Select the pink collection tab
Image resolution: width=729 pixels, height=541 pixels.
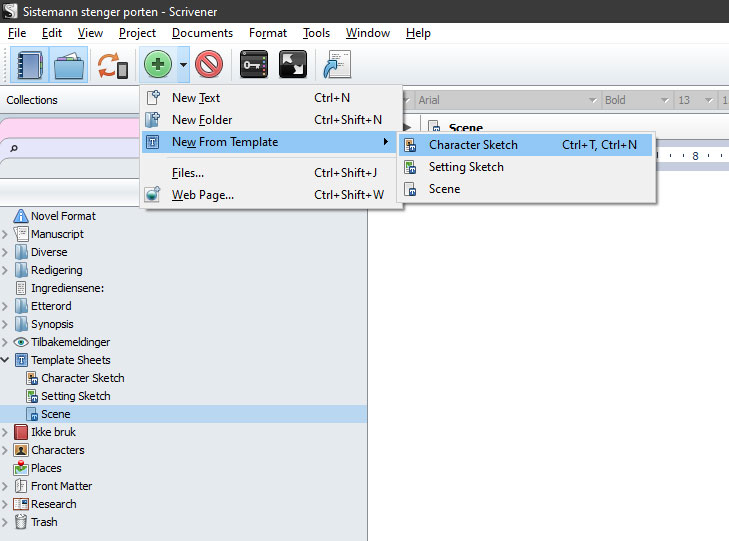[70, 128]
